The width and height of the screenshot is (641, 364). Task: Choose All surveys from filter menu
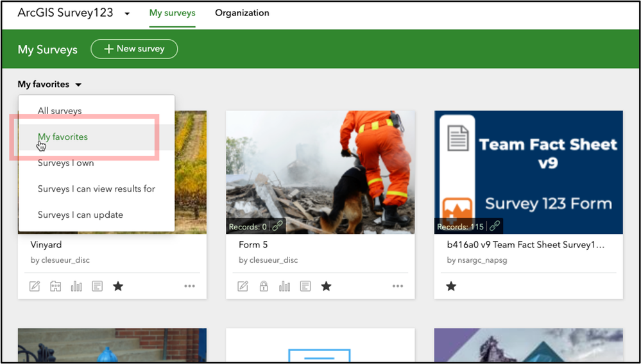60,111
